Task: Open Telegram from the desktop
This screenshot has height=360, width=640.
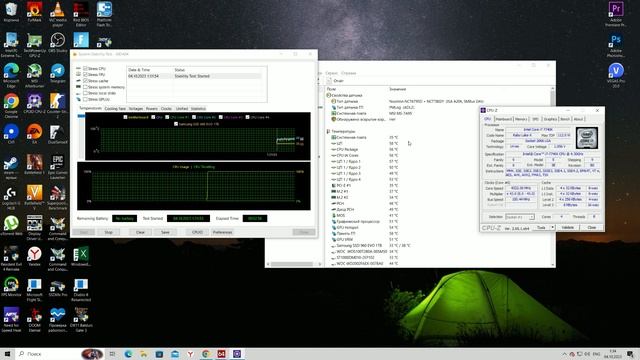Action: (58, 73)
